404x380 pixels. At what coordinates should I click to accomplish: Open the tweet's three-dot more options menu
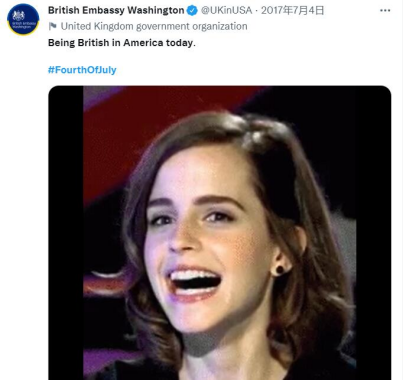(x=385, y=11)
